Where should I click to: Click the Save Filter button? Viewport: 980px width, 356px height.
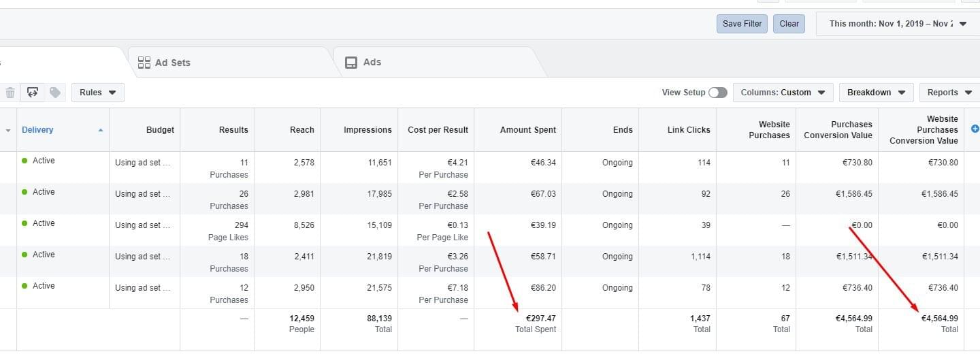click(742, 24)
